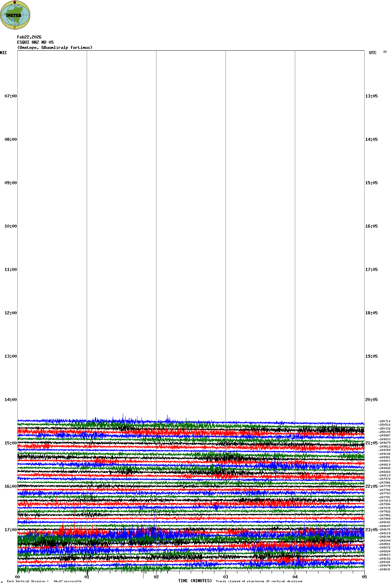Click the TIME (MINUTES) axis label
Screen dimensions: 392x586
click(195, 581)
